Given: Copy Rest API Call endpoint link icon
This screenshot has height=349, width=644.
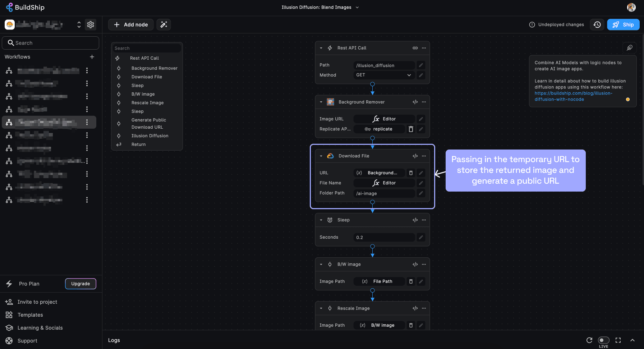Looking at the screenshot, I should pyautogui.click(x=415, y=48).
